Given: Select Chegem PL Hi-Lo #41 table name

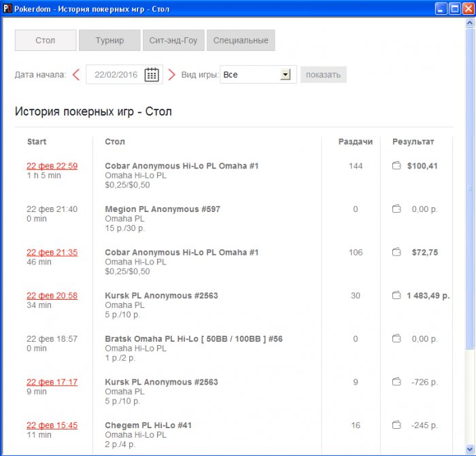Looking at the screenshot, I should (148, 425).
